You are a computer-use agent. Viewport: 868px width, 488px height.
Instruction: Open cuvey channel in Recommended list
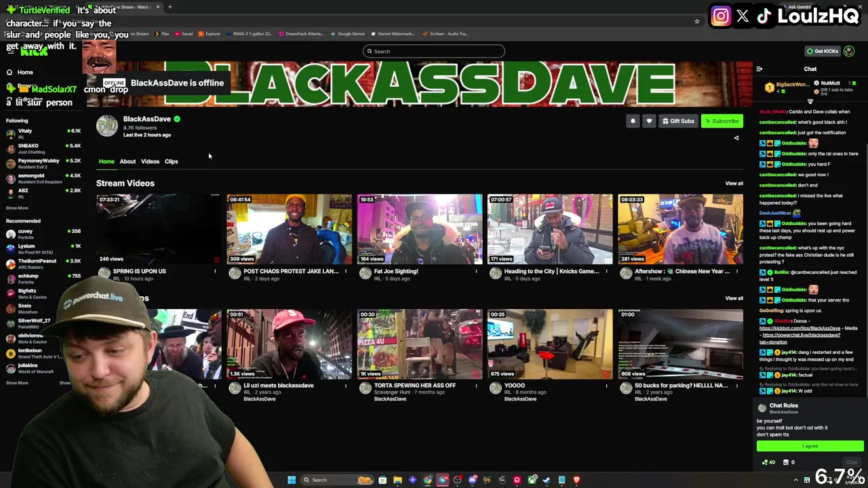[43, 234]
